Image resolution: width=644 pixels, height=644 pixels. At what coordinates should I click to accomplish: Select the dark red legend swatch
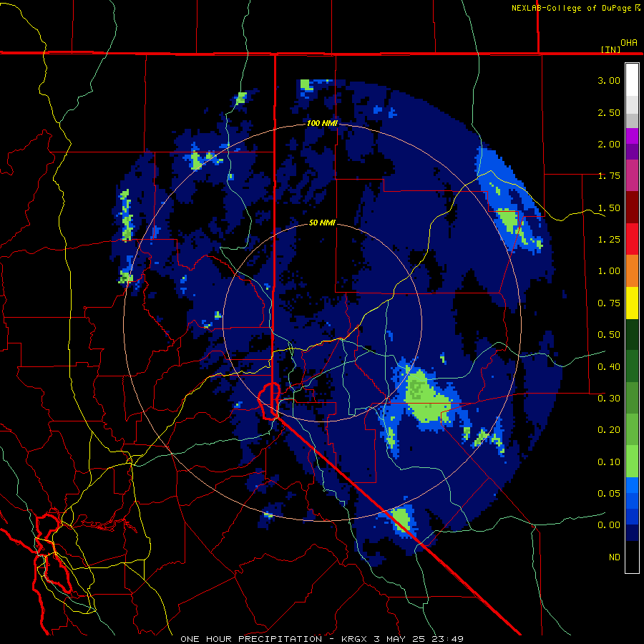[632, 208]
